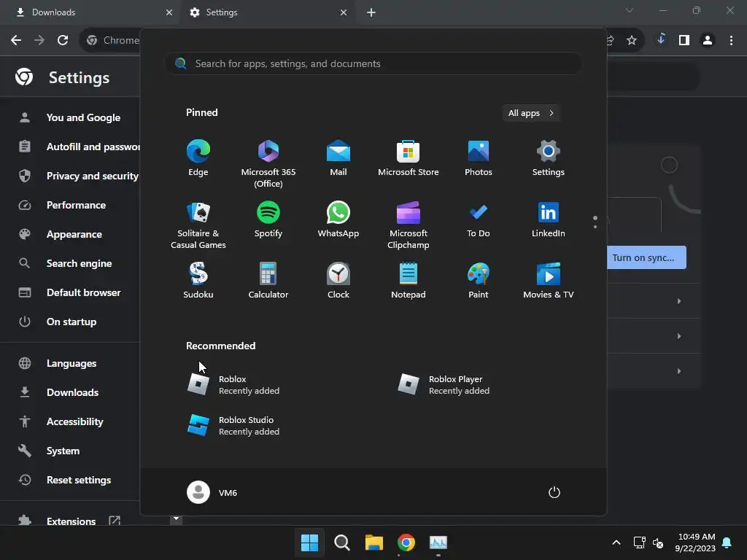The height and width of the screenshot is (560, 747).
Task: Launch LinkedIn app
Action: (549, 219)
